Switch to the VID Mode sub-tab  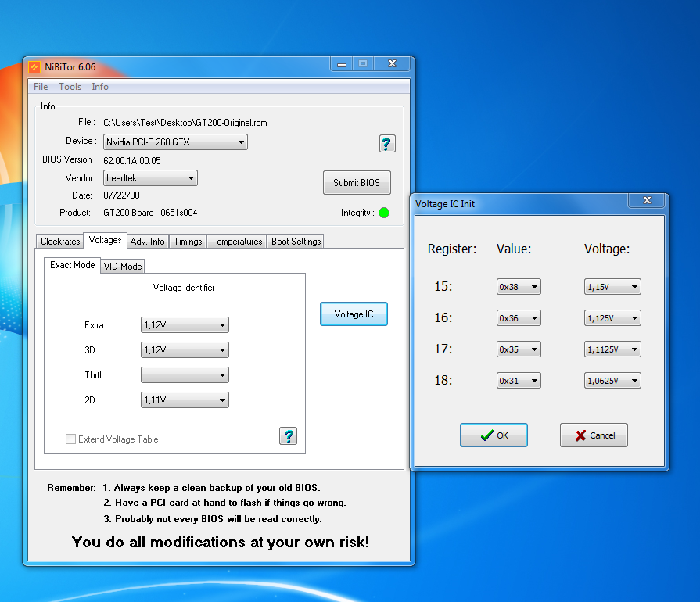click(122, 267)
